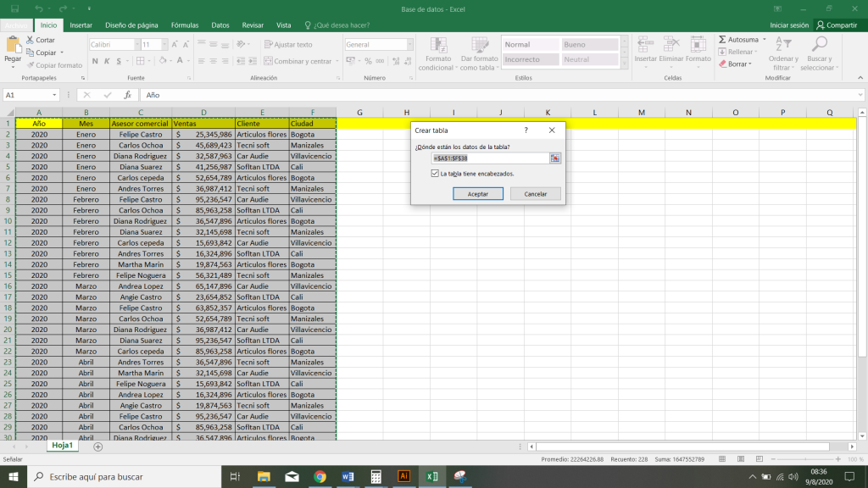Toggle underline with the S button

119,61
